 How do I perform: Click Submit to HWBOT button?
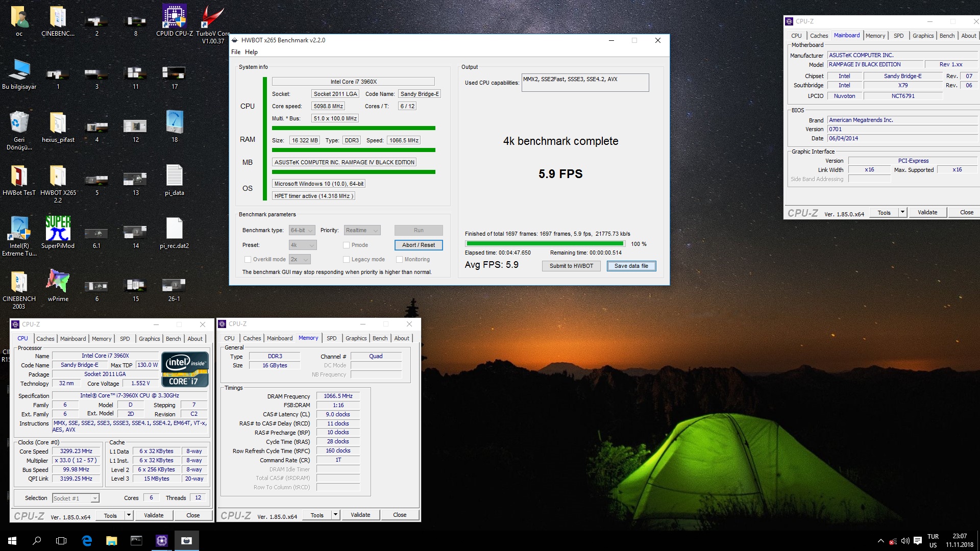[571, 266]
